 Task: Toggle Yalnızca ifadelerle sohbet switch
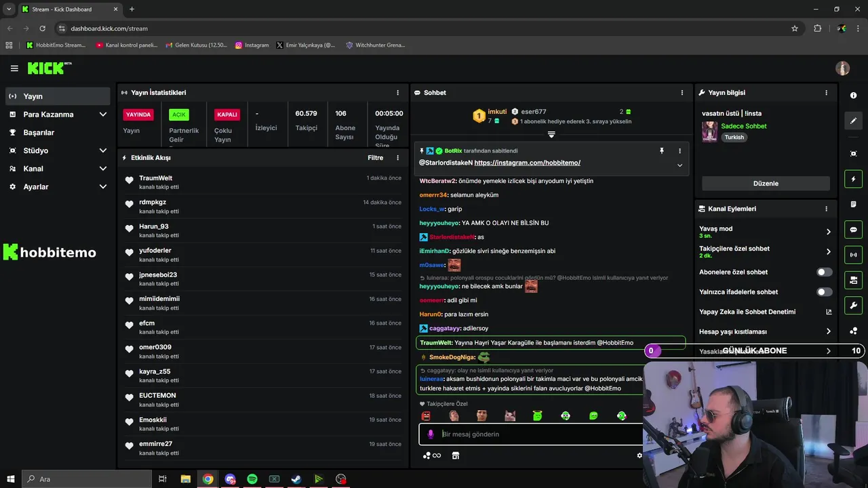pyautogui.click(x=824, y=292)
